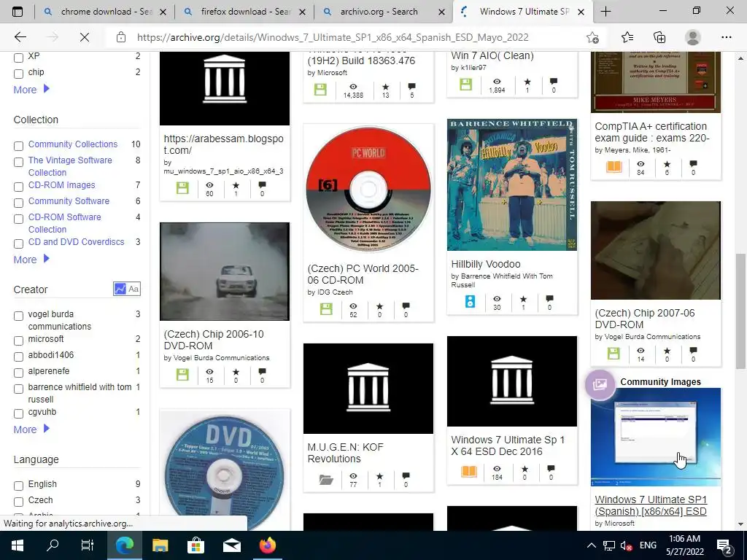Open Microsoft Store from taskbar
The image size is (747, 560).
[196, 545]
